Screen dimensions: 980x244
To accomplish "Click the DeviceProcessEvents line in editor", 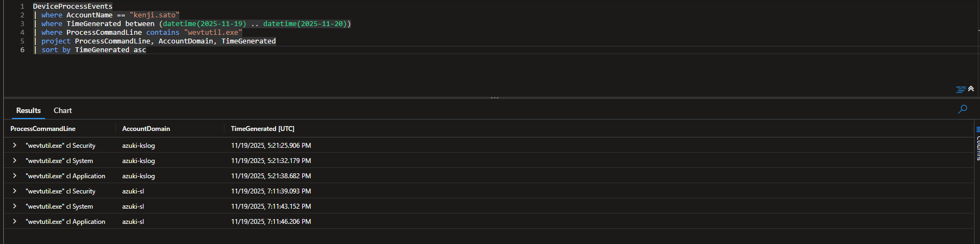I will pyautogui.click(x=73, y=7).
